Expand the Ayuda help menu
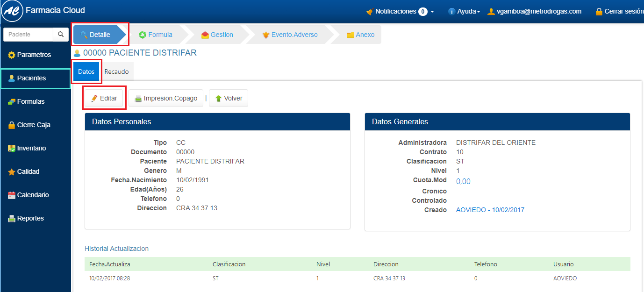Screen dimensions: 644x292 [x=464, y=11]
